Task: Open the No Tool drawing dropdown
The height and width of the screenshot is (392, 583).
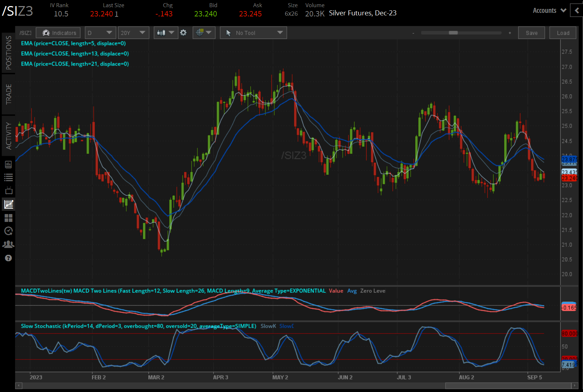Action: click(x=253, y=33)
